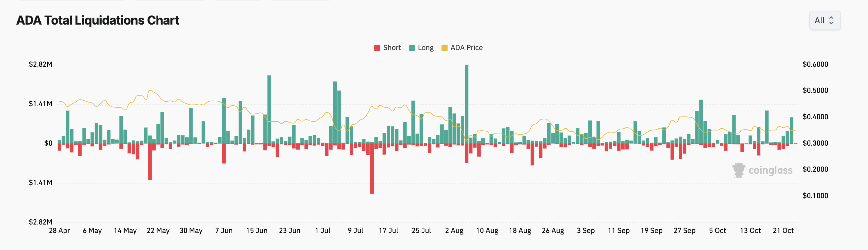The width and height of the screenshot is (868, 250).
Task: Click the red Short legend swatch
Action: click(377, 48)
